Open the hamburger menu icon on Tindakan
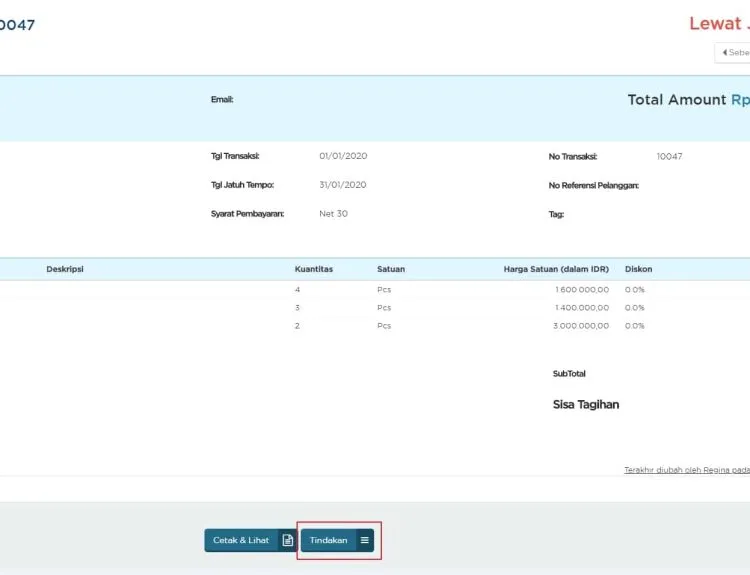The width and height of the screenshot is (750, 575). click(x=365, y=540)
